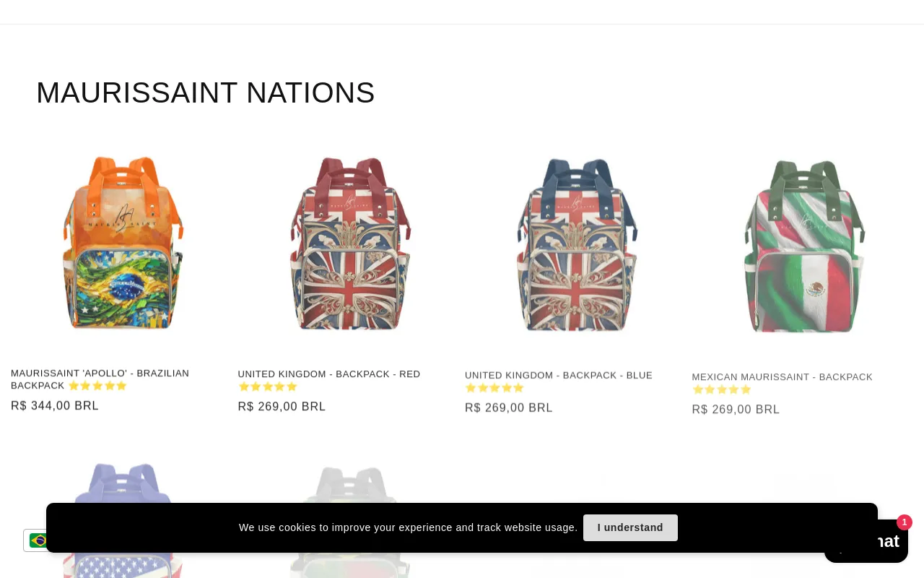Image resolution: width=924 pixels, height=578 pixels.
Task: Click star rating under UK Blue backpack
Action: 494,388
